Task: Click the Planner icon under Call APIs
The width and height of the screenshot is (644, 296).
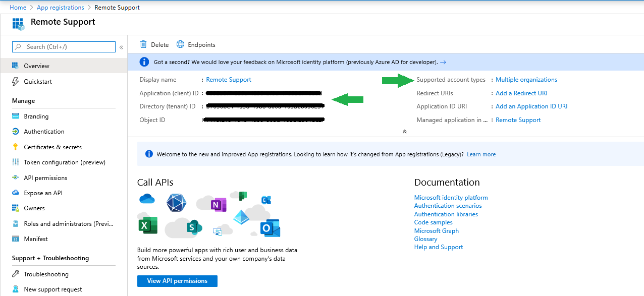Action: pos(242,196)
